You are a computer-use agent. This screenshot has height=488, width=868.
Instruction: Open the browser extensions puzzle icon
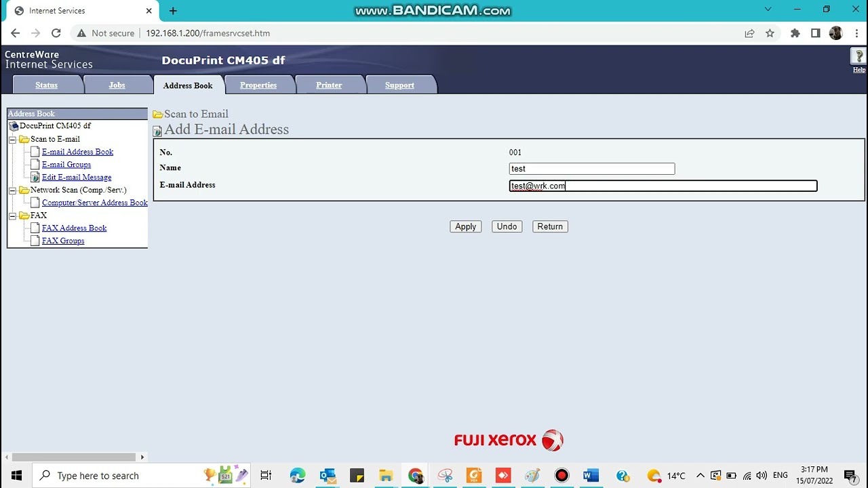click(x=795, y=33)
